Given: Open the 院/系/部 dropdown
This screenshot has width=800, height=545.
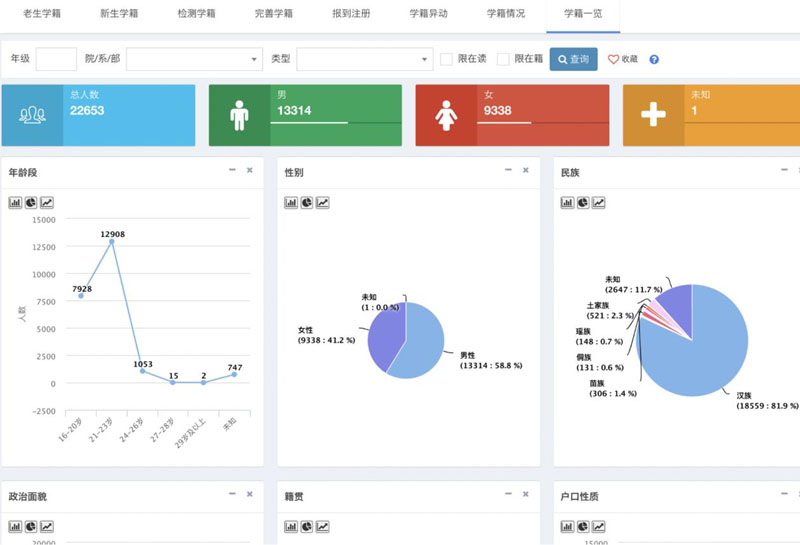Looking at the screenshot, I should coord(193,59).
